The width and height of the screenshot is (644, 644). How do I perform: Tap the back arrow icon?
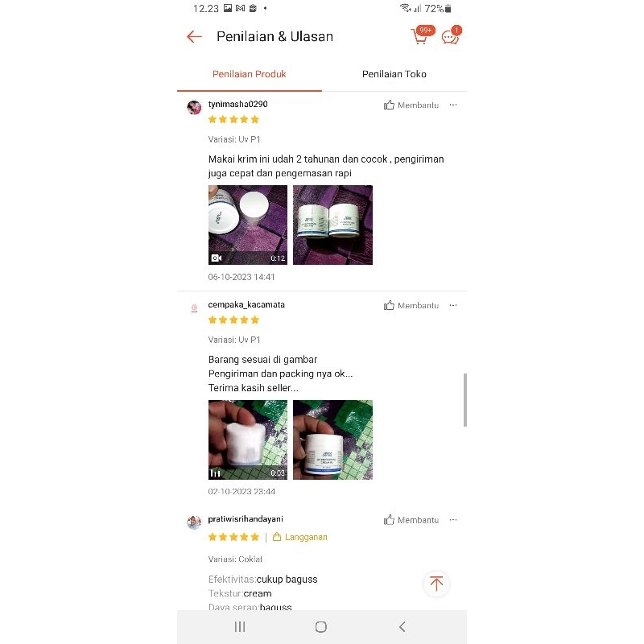(x=194, y=36)
